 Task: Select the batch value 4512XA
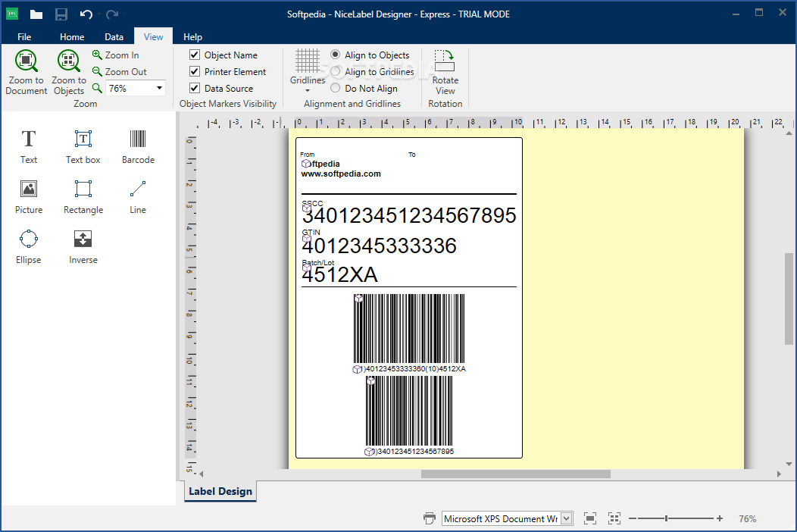(339, 275)
